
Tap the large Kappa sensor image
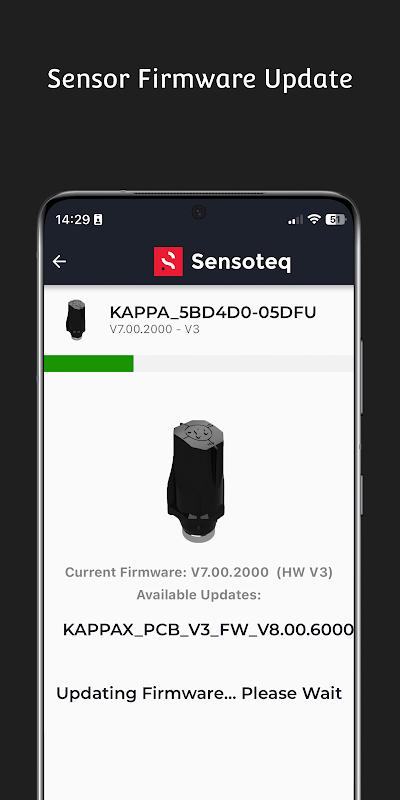click(196, 481)
